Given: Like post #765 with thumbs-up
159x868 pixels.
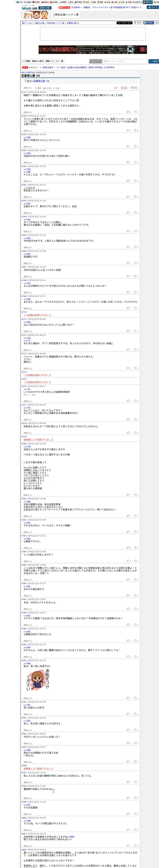Looking at the screenshot, I should coord(129,247).
